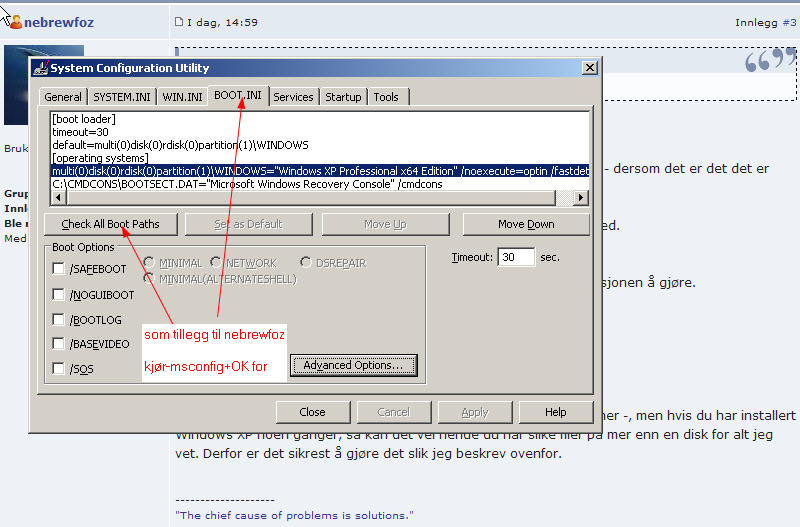
Task: Click the default=multi(0)disk(0) line
Action: point(180,145)
